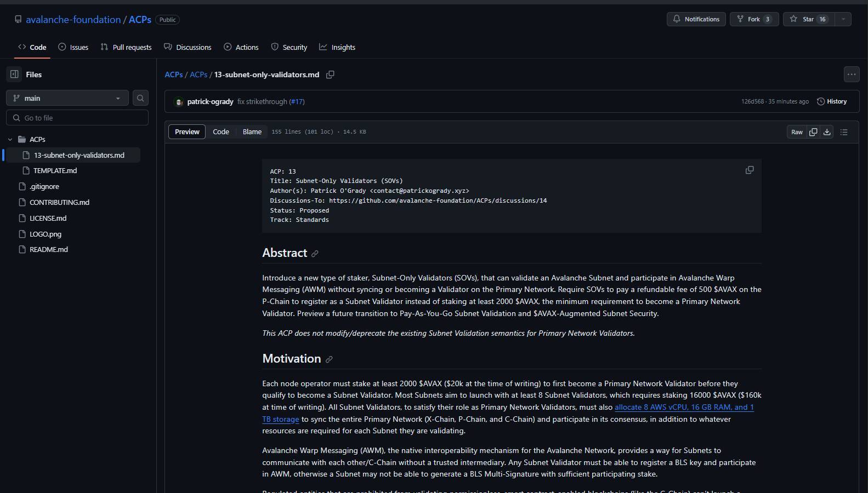Open the ACPs repository name link

pyautogui.click(x=140, y=19)
